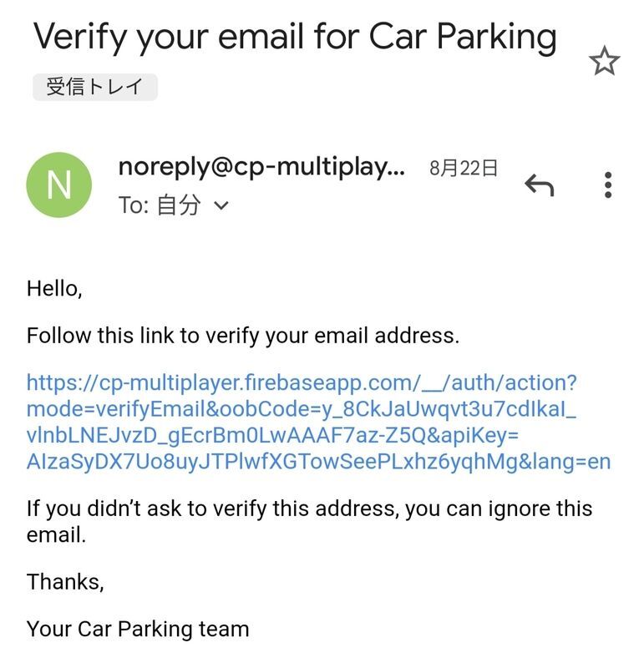This screenshot has height=668, width=644.
Task: Click the 受信トレイ inbox label
Action: click(x=94, y=87)
